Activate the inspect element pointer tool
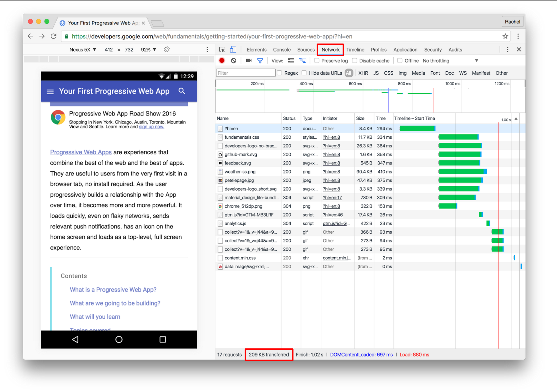 (x=222, y=49)
